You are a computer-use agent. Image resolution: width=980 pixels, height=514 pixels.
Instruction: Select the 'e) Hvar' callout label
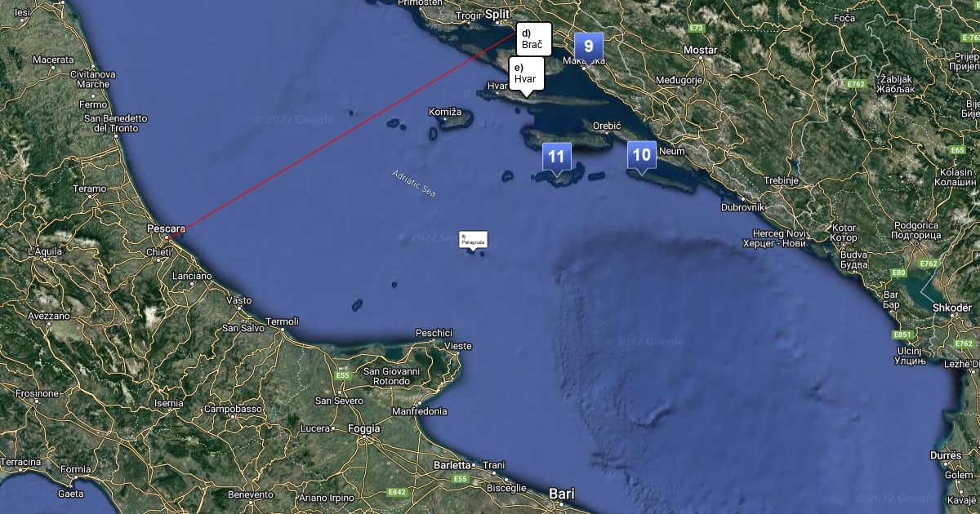(527, 73)
